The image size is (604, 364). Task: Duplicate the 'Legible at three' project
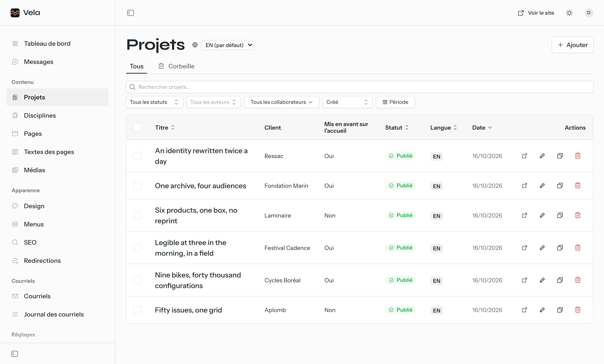click(560, 248)
